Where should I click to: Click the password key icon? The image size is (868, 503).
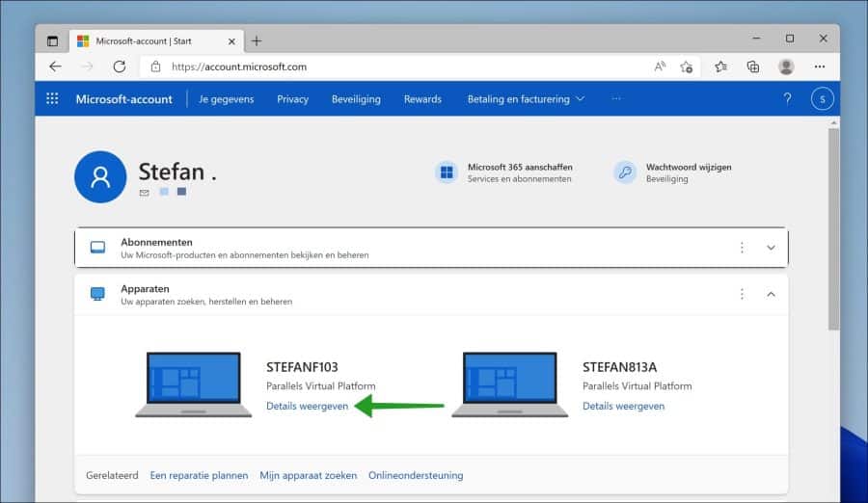[x=625, y=172]
